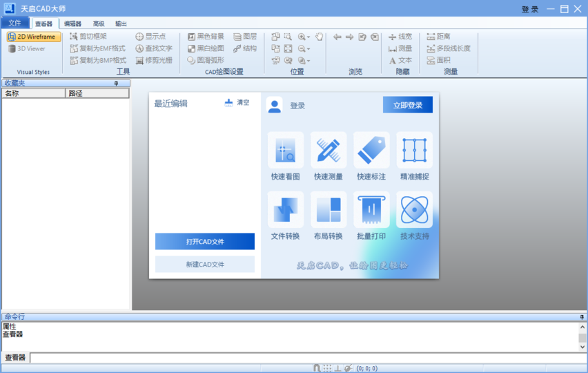The width and height of the screenshot is (588, 373).
Task: Click the 名称 column header
Action: click(34, 93)
